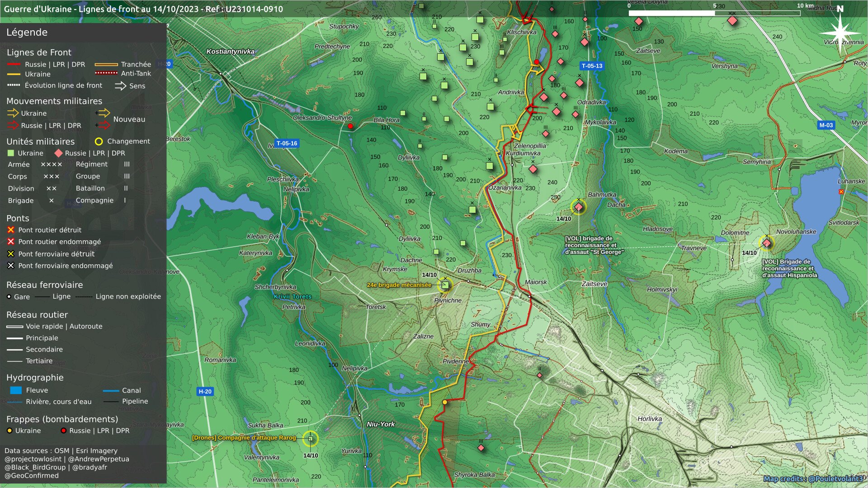Click the Krivii Torets river label
Image resolution: width=868 pixels, height=488 pixels.
pos(292,297)
